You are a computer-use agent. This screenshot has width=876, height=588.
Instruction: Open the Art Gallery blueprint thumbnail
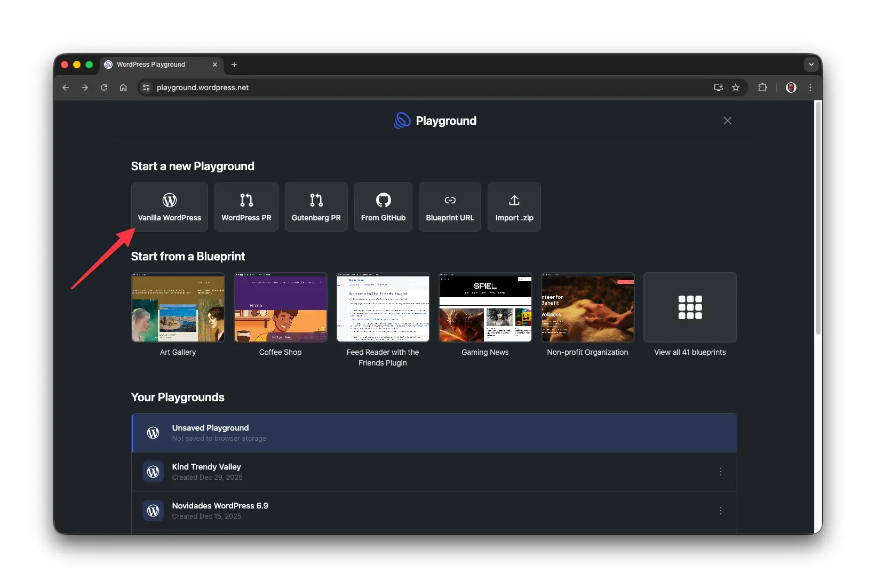click(178, 307)
